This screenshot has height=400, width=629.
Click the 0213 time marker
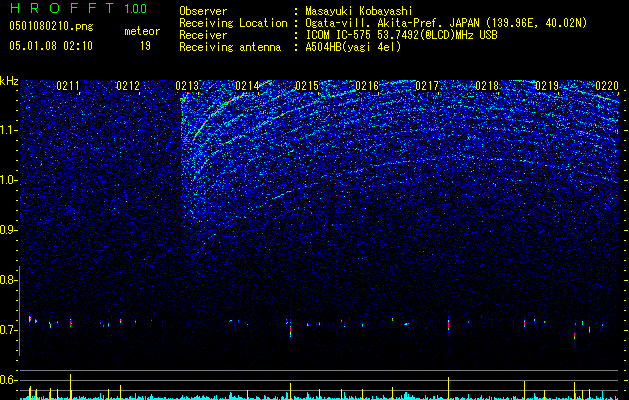[187, 85]
